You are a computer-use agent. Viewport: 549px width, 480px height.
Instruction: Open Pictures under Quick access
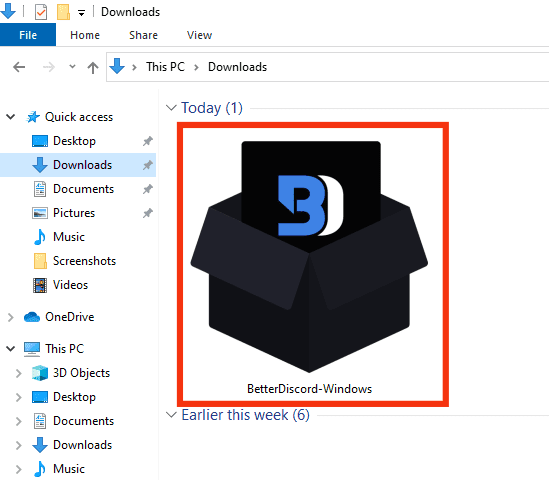click(x=74, y=213)
